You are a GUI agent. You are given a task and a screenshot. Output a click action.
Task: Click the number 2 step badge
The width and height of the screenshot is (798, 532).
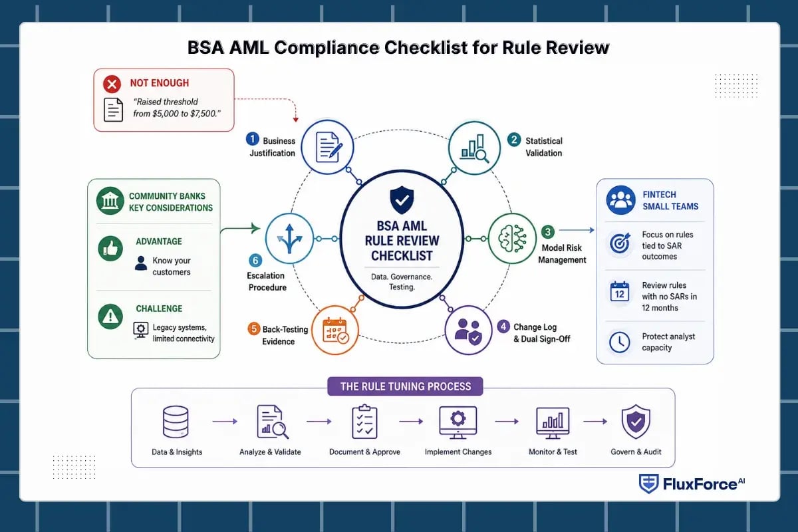click(513, 140)
